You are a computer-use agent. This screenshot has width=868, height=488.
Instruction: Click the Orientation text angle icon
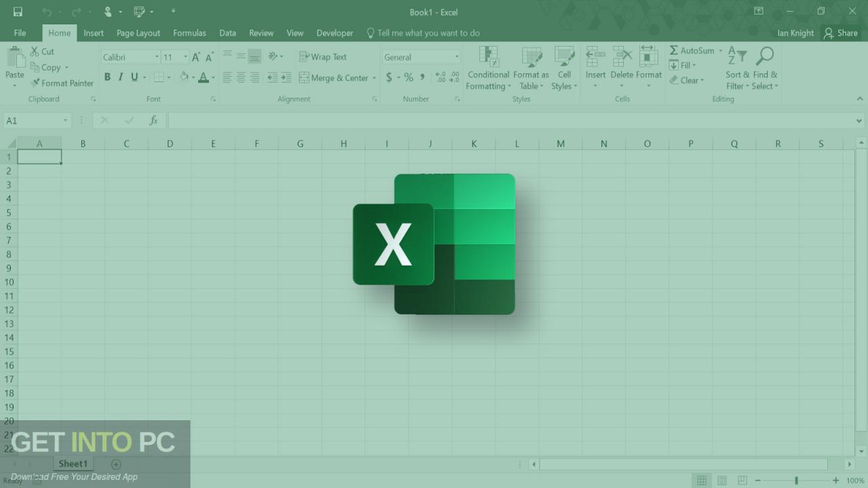click(x=273, y=56)
